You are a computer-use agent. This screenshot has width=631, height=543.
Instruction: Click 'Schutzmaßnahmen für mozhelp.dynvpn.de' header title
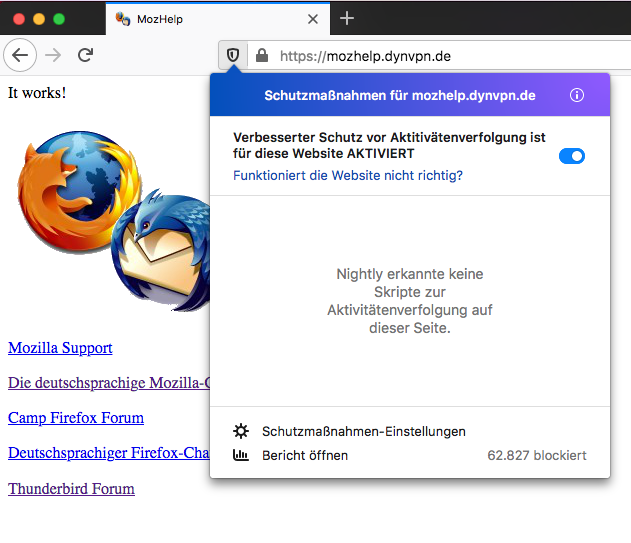[400, 95]
